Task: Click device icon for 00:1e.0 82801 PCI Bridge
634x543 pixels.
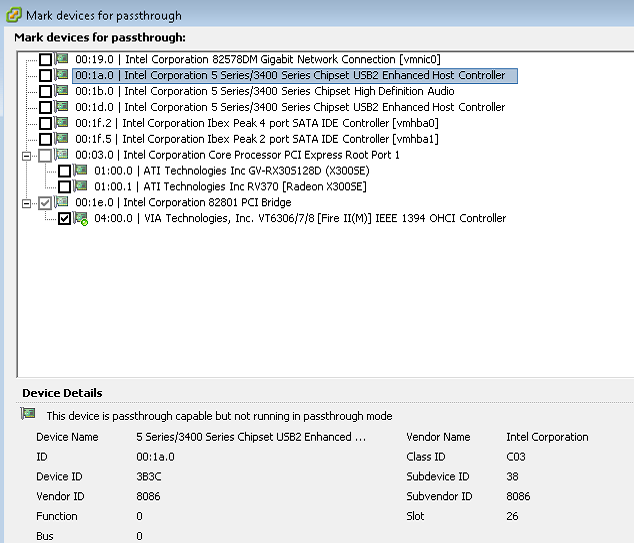Action: coord(61,201)
